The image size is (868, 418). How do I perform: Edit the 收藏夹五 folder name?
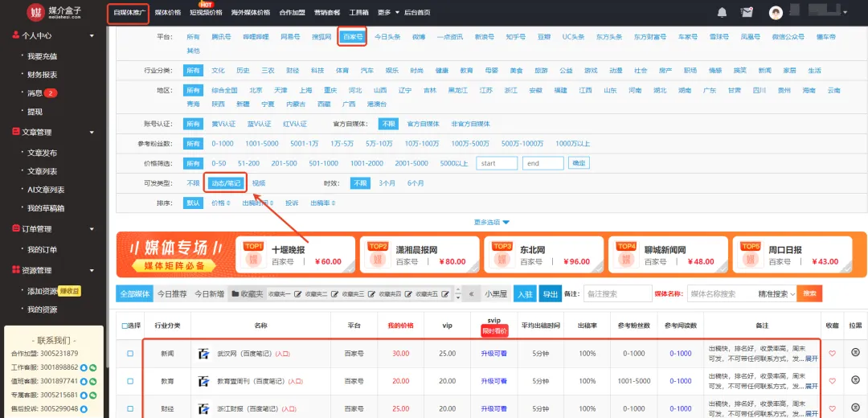pos(445,294)
